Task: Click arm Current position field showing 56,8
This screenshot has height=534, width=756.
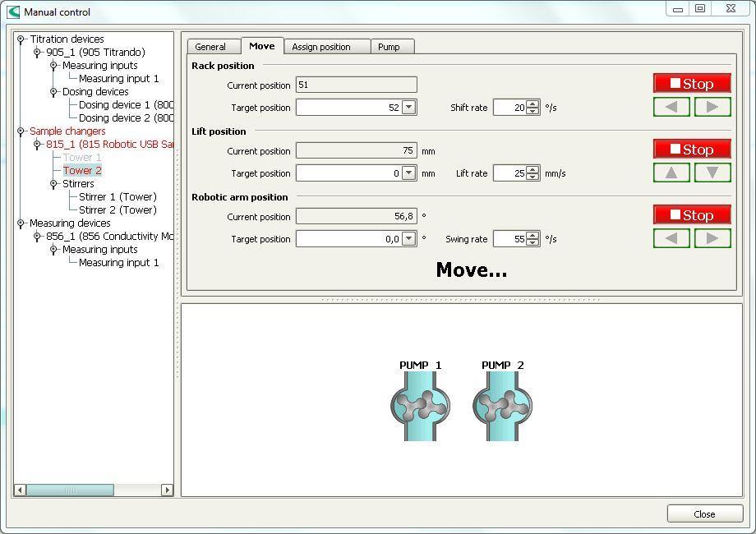Action: click(x=357, y=216)
